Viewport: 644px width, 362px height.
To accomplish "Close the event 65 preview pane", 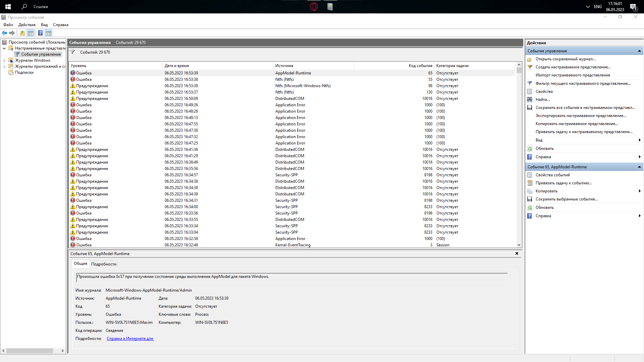I will 517,253.
